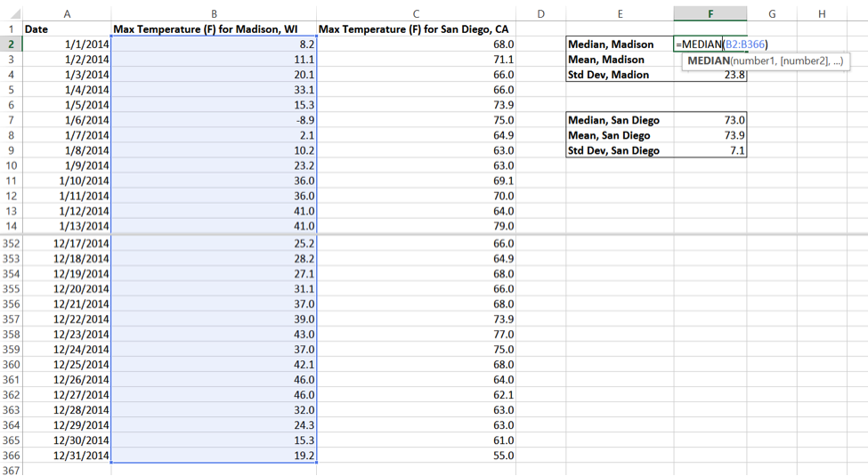Select the 'Std Dev, San Diego' label cell
This screenshot has width=868, height=476.
[x=614, y=150]
